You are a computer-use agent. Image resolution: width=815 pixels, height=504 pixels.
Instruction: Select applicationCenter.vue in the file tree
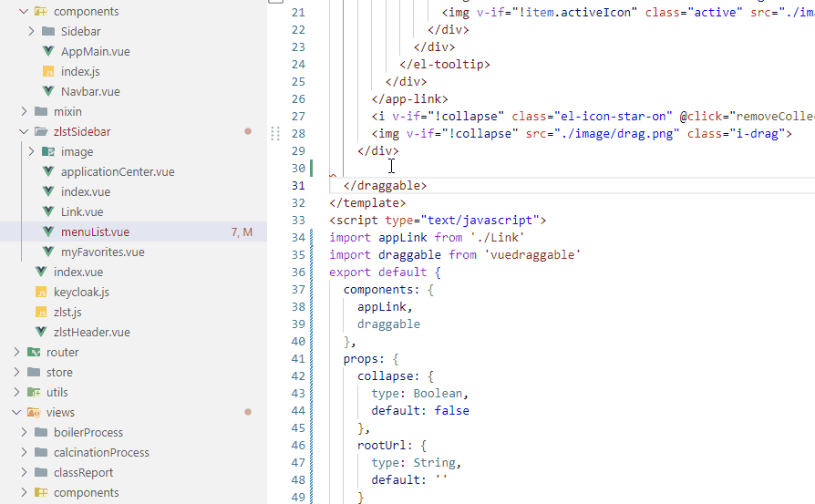tap(117, 172)
